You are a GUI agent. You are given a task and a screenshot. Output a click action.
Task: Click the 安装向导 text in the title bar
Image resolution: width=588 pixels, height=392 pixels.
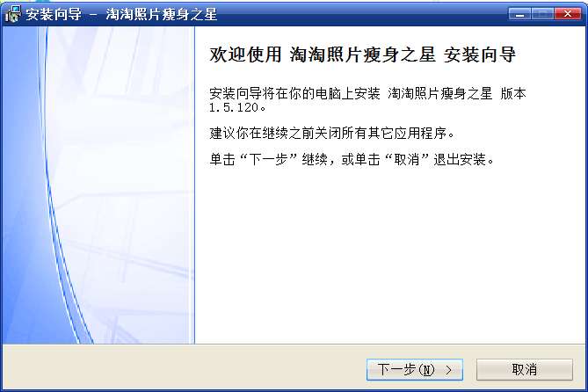(x=54, y=15)
